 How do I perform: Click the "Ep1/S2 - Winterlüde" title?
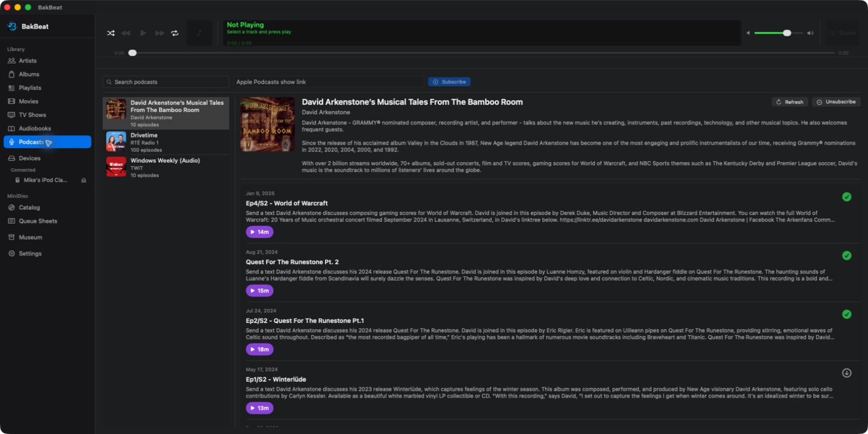(x=276, y=380)
